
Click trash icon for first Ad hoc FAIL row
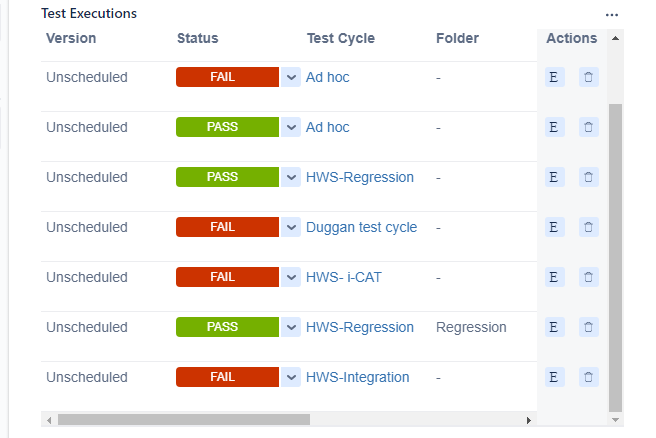tap(588, 77)
